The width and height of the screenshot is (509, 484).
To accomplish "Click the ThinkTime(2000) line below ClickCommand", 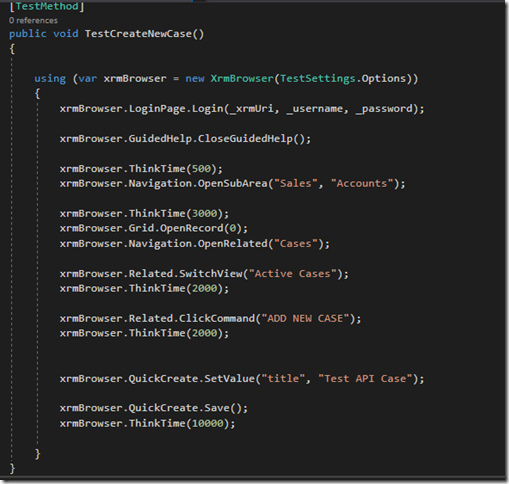I will pos(144,333).
